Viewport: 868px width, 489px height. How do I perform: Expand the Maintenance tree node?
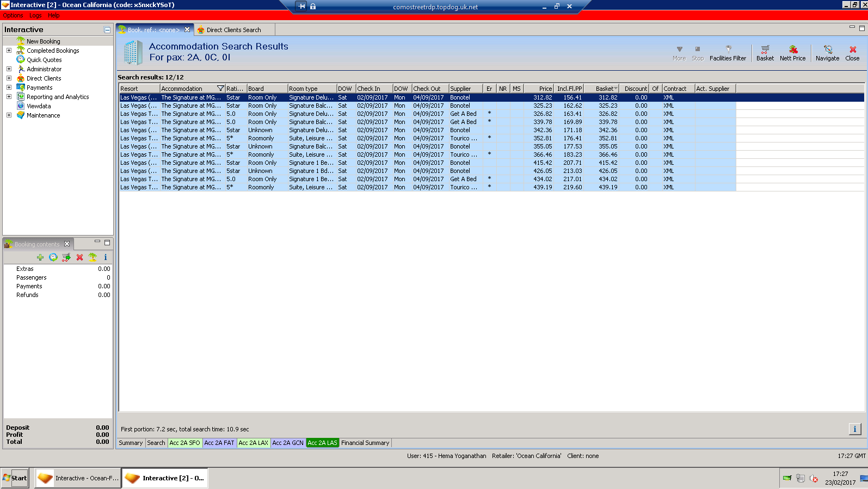[9, 115]
